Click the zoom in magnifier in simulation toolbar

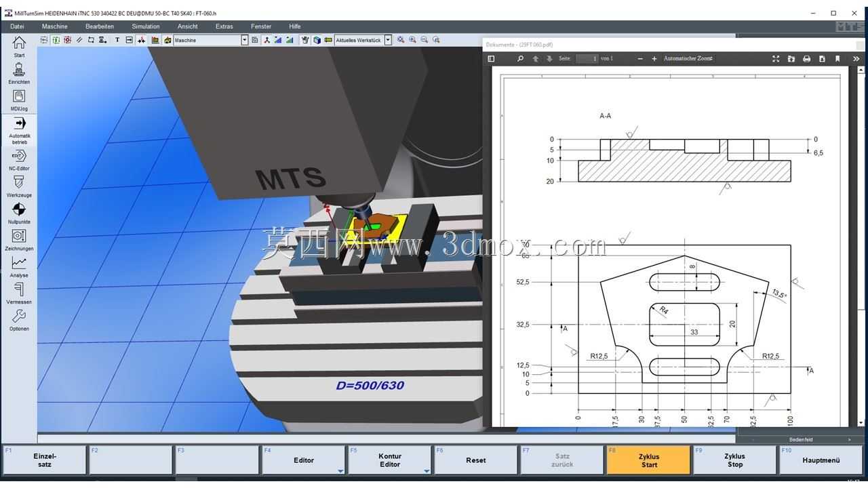412,40
